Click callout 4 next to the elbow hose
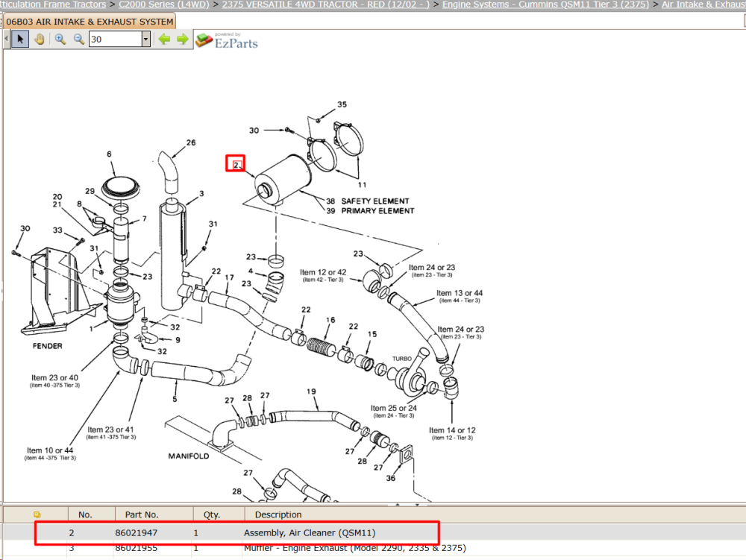746x560 pixels. point(251,271)
